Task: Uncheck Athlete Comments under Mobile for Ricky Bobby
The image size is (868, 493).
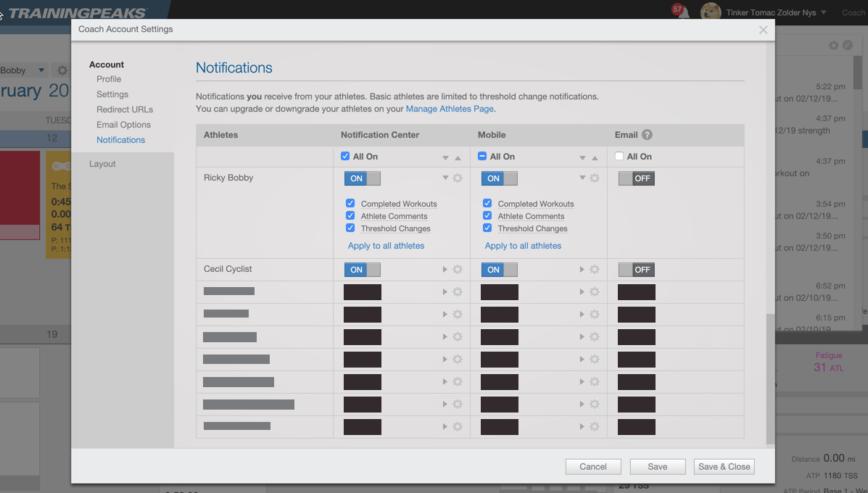Action: tap(487, 216)
